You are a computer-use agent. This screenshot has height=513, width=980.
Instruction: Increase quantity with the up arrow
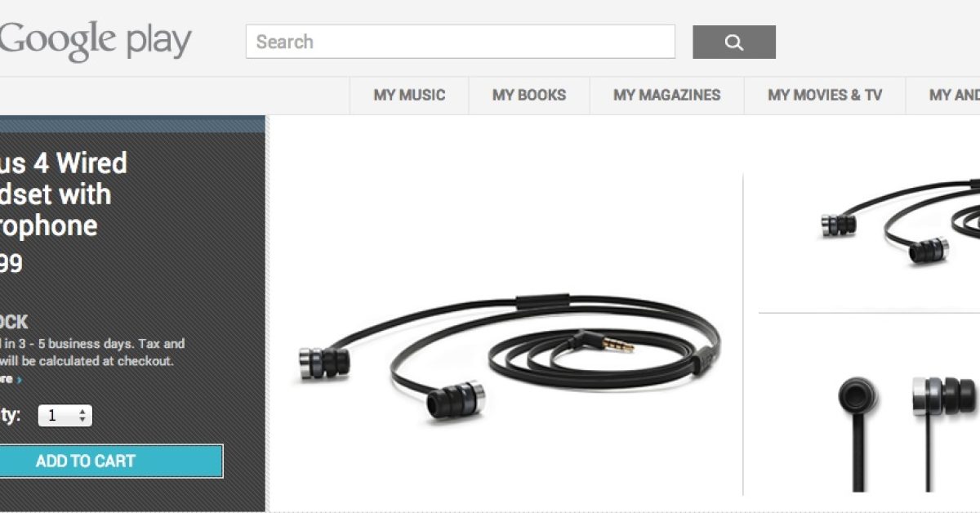coord(82,412)
